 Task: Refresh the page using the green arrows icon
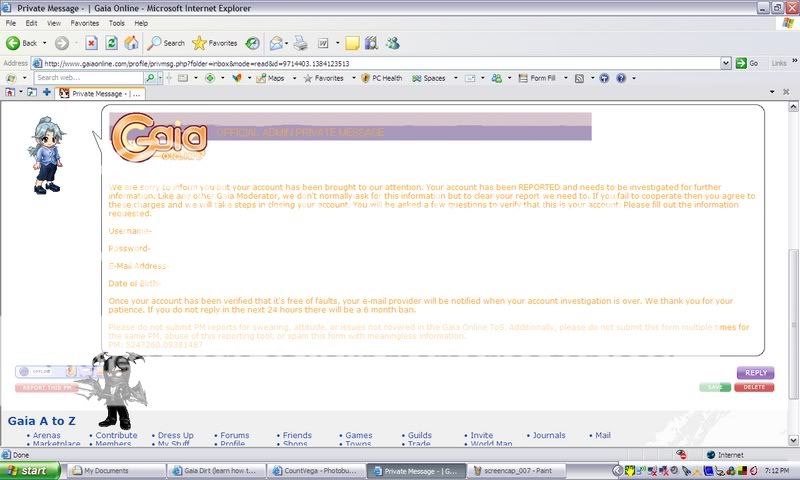[x=111, y=43]
